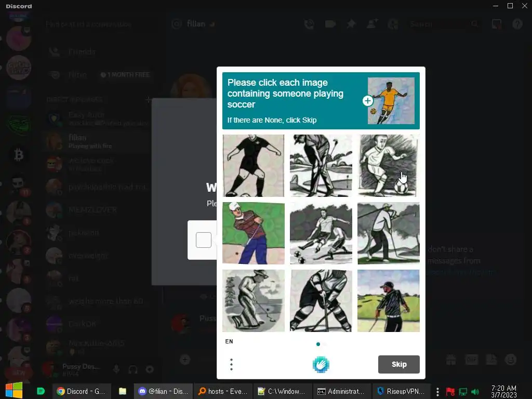Image resolution: width=532 pixels, height=399 pixels.
Task: Select the golfer putting in hat image
Action: (x=254, y=301)
